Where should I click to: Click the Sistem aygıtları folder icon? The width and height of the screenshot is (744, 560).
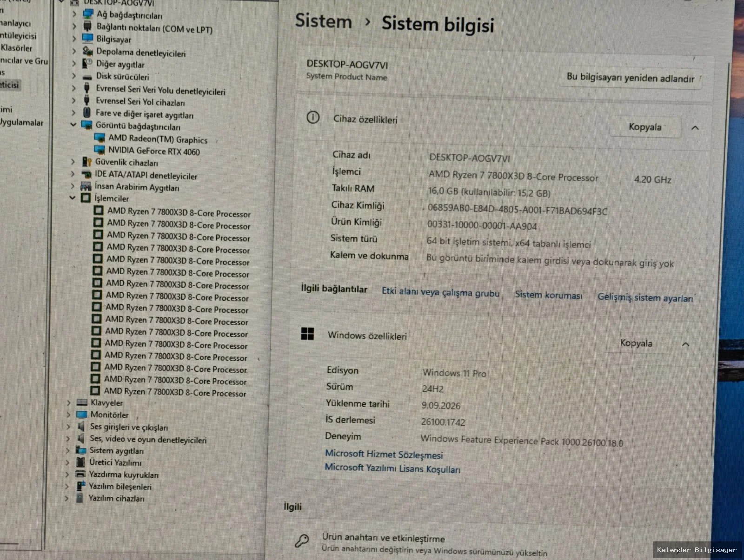81,450
